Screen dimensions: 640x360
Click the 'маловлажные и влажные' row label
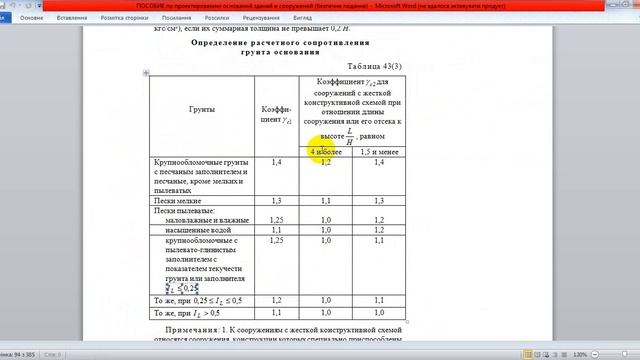(207, 220)
